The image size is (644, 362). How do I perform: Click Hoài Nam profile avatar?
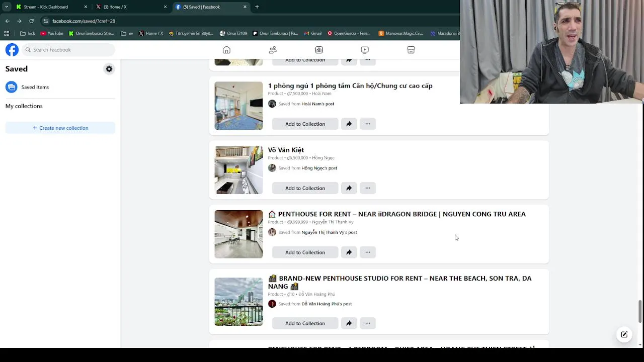pyautogui.click(x=272, y=104)
